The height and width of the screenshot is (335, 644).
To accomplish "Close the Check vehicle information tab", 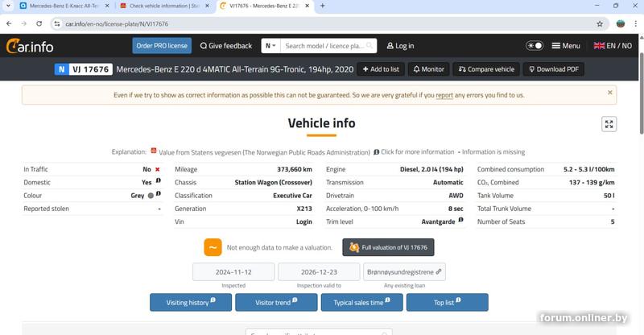I will [207, 6].
